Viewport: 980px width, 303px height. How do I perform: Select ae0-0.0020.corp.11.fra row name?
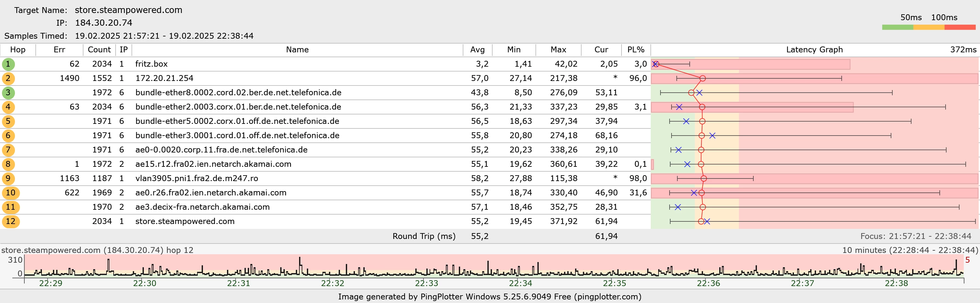click(221, 150)
